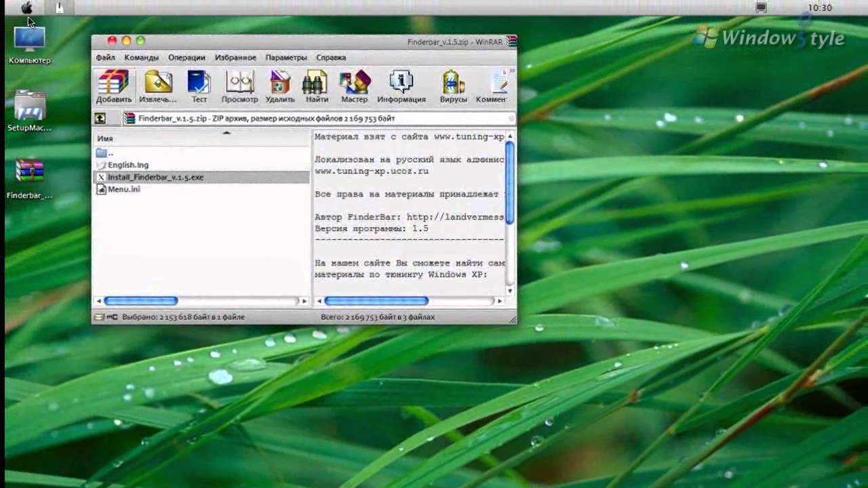Launch the Мастер wizard tool

(354, 86)
